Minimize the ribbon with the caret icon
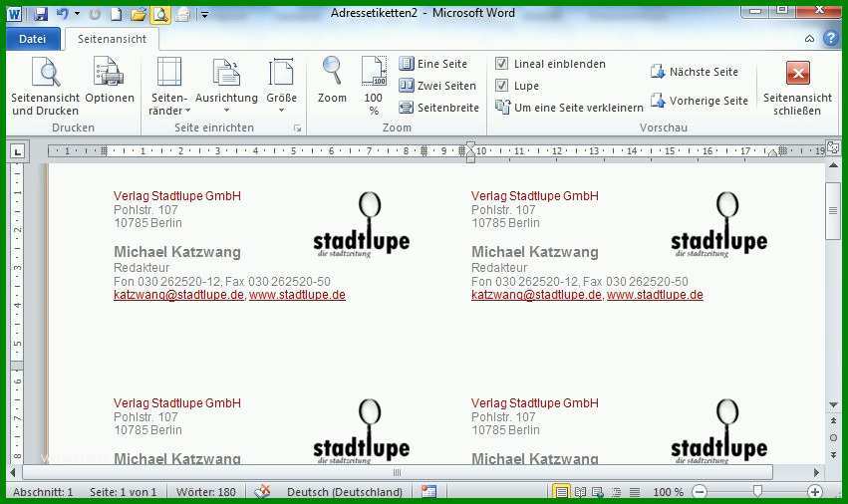 coord(809,39)
